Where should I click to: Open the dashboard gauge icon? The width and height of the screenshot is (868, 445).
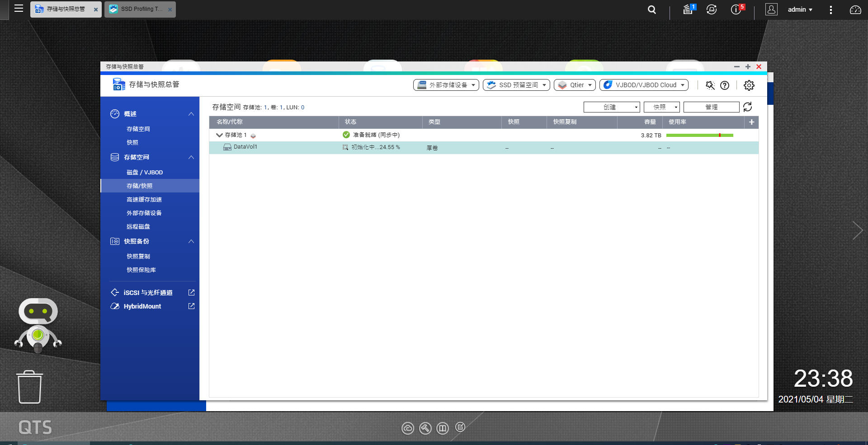tap(855, 9)
